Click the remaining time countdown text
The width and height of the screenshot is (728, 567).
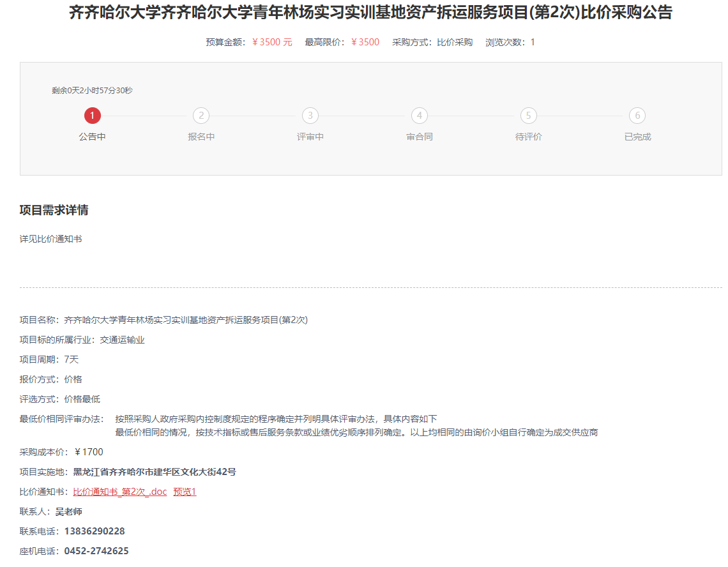92,91
